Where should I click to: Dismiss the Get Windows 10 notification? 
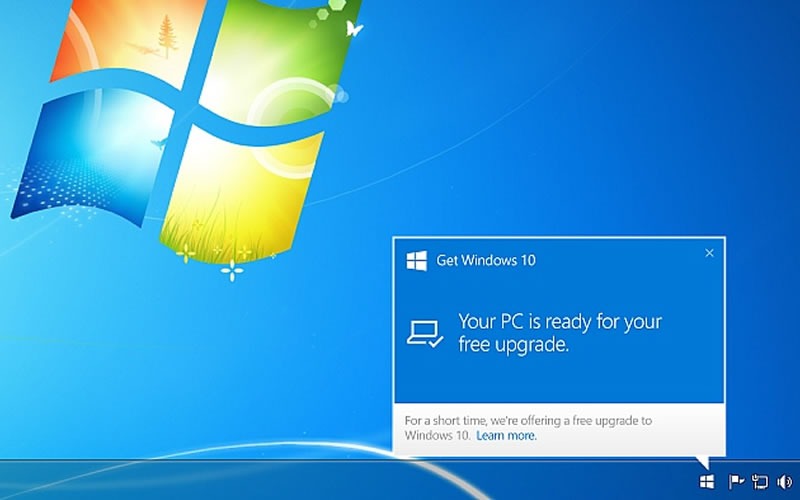[709, 253]
